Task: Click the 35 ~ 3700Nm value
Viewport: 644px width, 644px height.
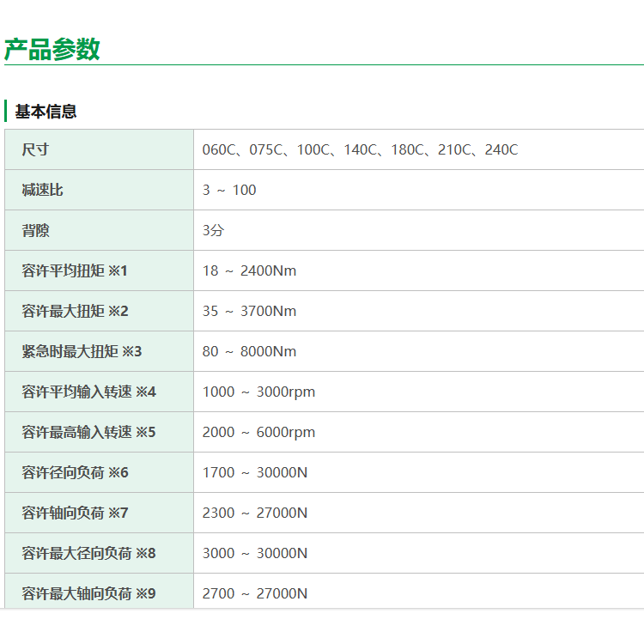Action: tap(249, 311)
